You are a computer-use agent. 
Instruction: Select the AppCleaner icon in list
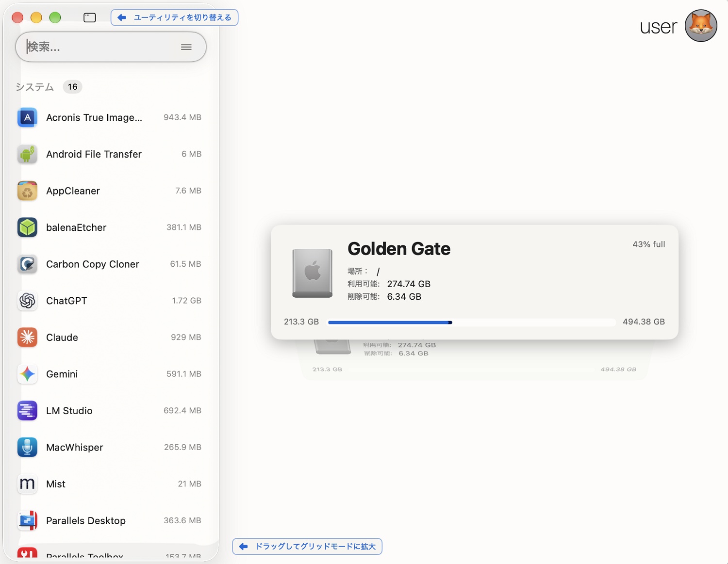click(x=28, y=191)
